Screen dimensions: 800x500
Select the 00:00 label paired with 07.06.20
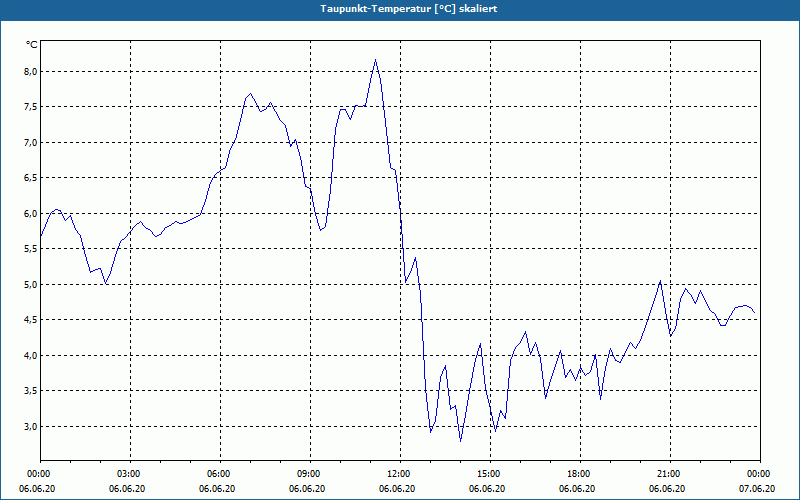pyautogui.click(x=760, y=474)
